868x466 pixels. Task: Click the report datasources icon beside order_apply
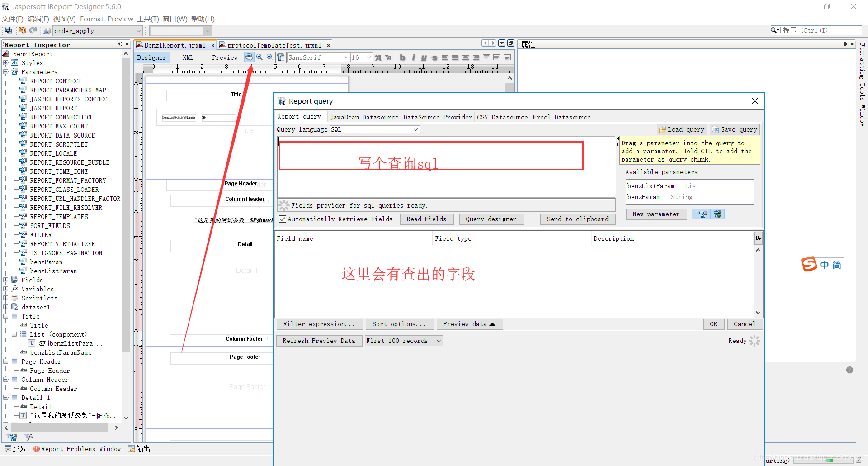tap(47, 31)
